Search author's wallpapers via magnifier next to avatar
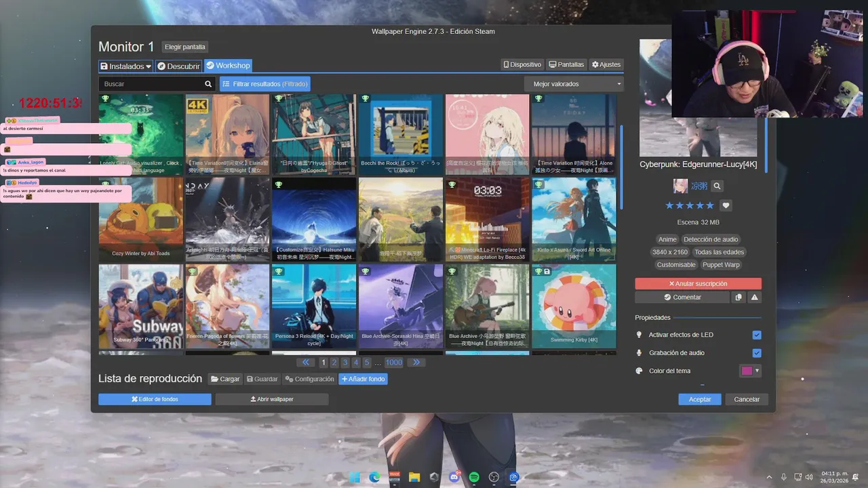 [x=717, y=186]
